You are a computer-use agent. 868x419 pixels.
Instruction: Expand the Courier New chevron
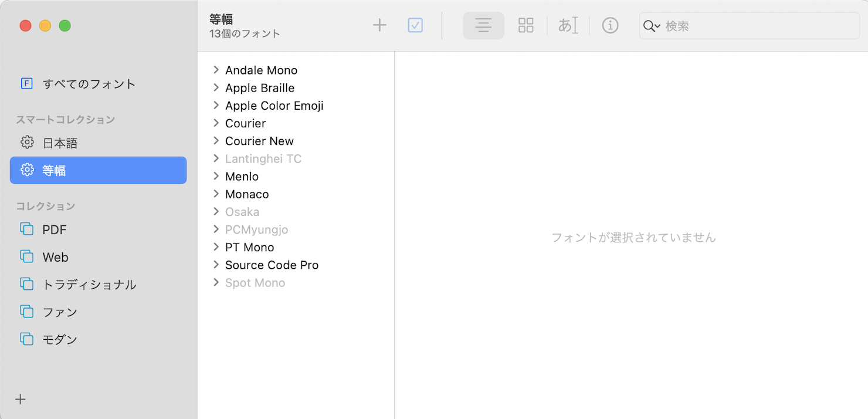[x=216, y=141]
